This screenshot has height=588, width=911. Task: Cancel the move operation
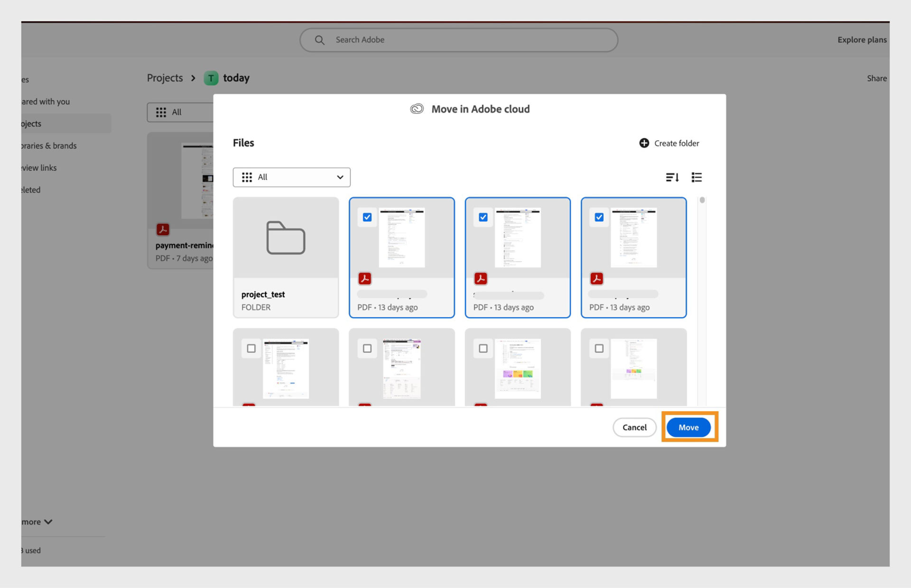tap(634, 427)
